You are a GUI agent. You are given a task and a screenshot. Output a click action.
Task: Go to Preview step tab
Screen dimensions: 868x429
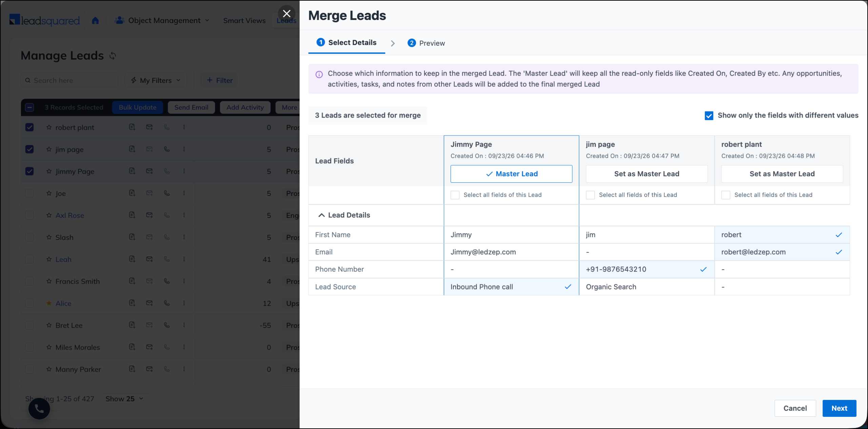point(426,43)
